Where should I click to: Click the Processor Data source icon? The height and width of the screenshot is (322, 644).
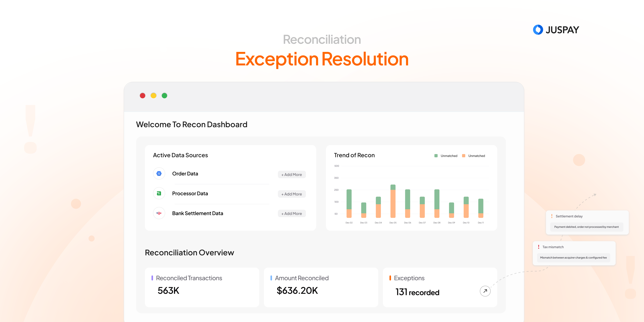[159, 193]
